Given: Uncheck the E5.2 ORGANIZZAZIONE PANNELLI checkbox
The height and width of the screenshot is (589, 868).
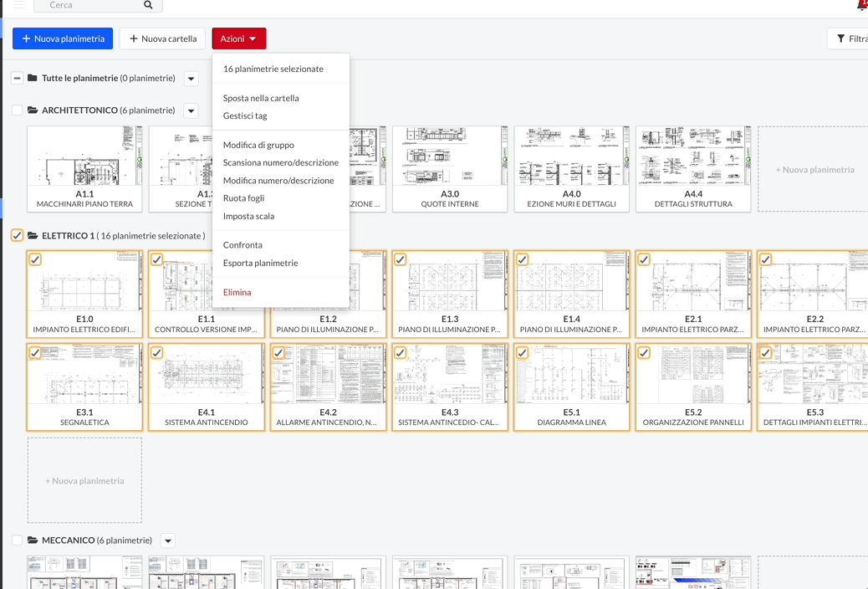Looking at the screenshot, I should point(644,352).
